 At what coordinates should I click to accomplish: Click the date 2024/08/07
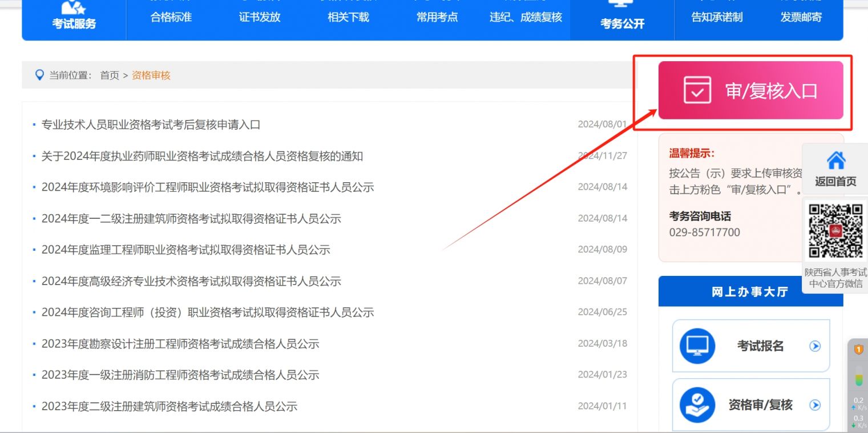[x=602, y=281]
